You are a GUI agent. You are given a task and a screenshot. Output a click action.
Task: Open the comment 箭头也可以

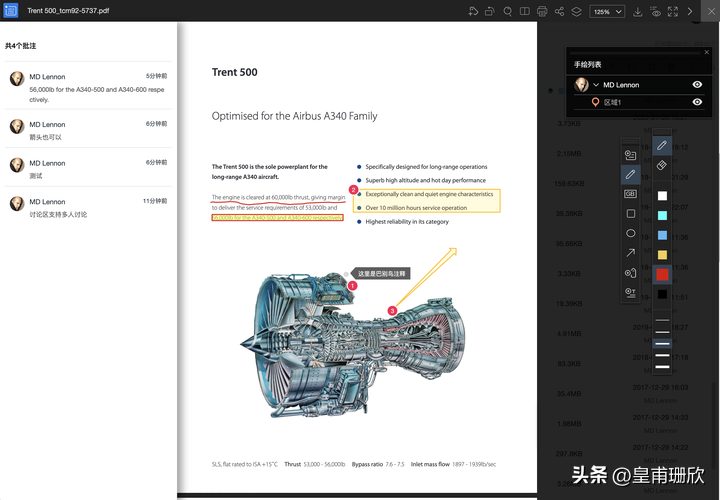pos(88,130)
